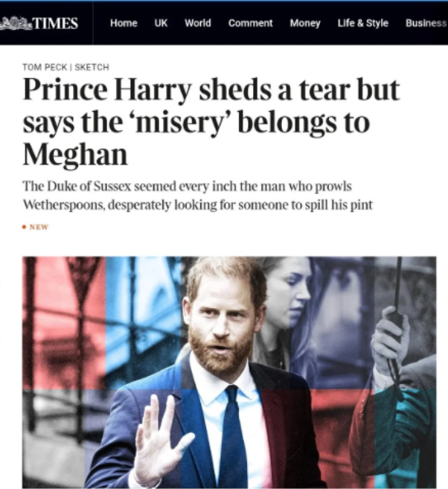Go to Life & Style section
Image resolution: width=448 pixels, height=489 pixels.
pyautogui.click(x=363, y=23)
